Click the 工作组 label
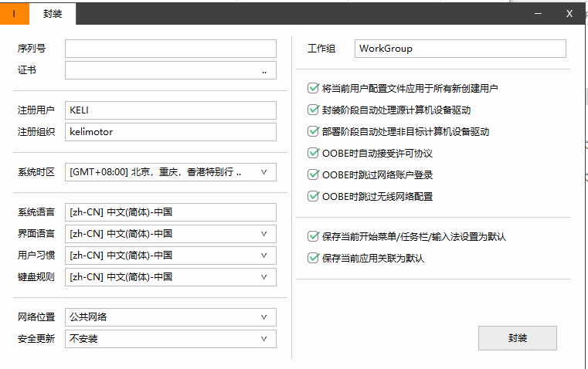Screen dimensions: 588x369 coord(321,49)
